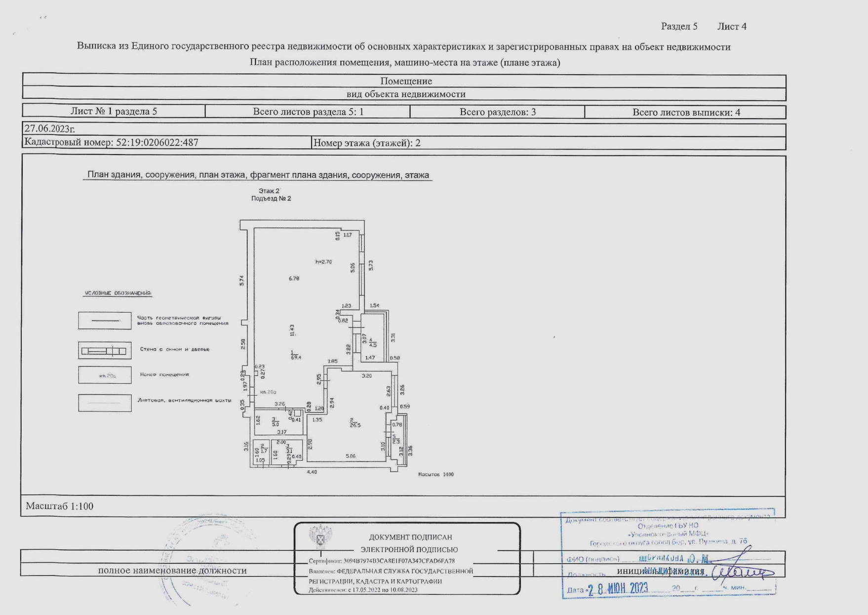Click the legend text "Лифтовая, вентиляционная шахты"
868x615 pixels.
(x=185, y=400)
